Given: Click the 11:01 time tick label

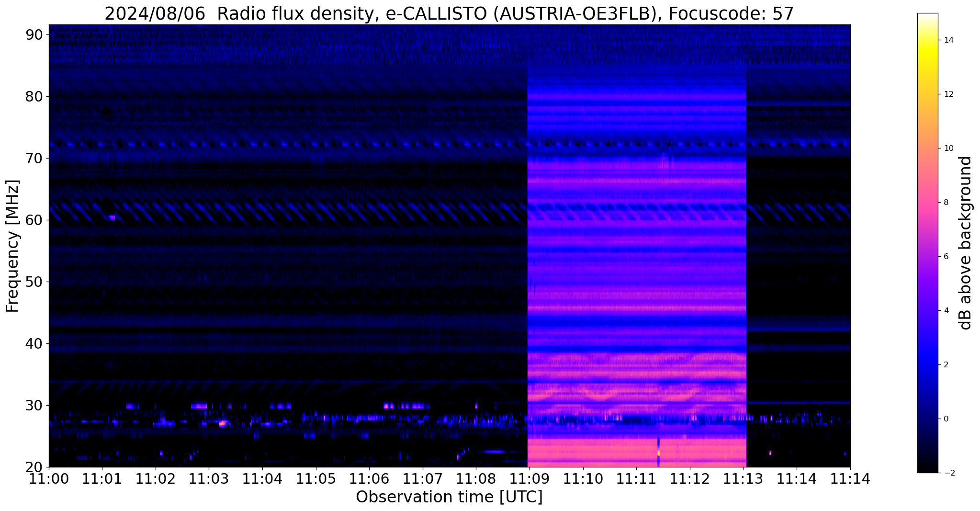Looking at the screenshot, I should coord(102,479).
